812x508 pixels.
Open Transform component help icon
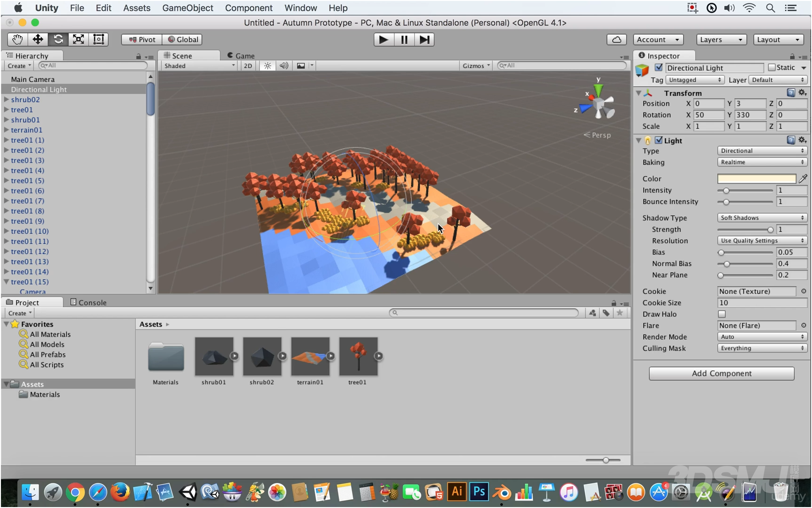790,93
